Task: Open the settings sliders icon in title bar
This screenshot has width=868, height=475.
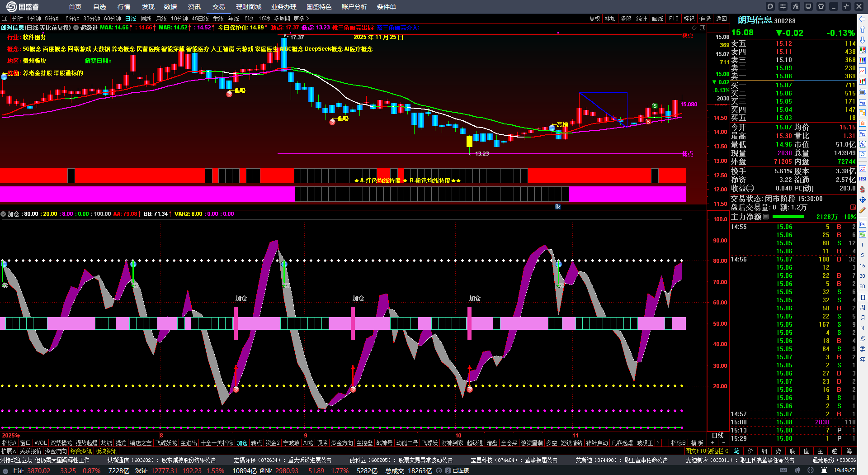Action: pyautogui.click(x=783, y=6)
